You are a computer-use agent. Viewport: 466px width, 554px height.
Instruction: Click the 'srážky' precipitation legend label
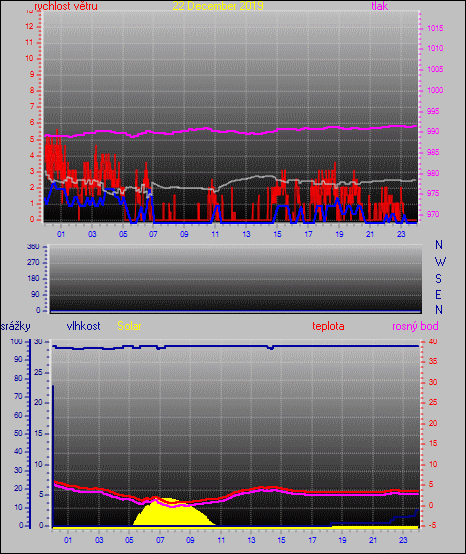(x=16, y=326)
